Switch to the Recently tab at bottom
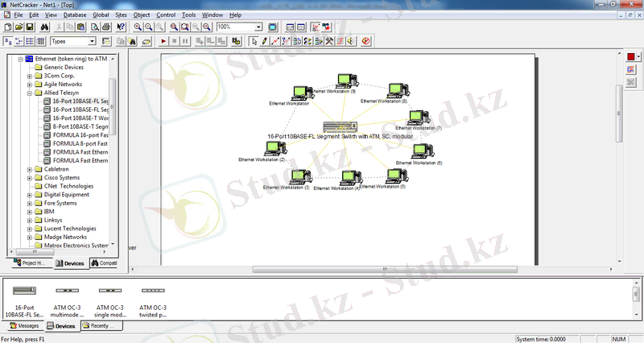The image size is (644, 343). (101, 326)
